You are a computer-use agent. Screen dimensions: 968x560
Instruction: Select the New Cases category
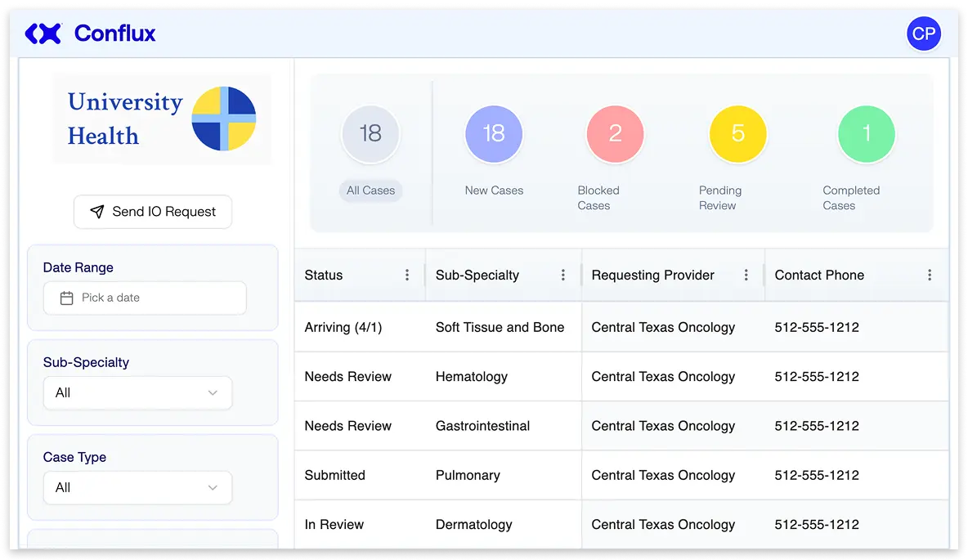[494, 133]
